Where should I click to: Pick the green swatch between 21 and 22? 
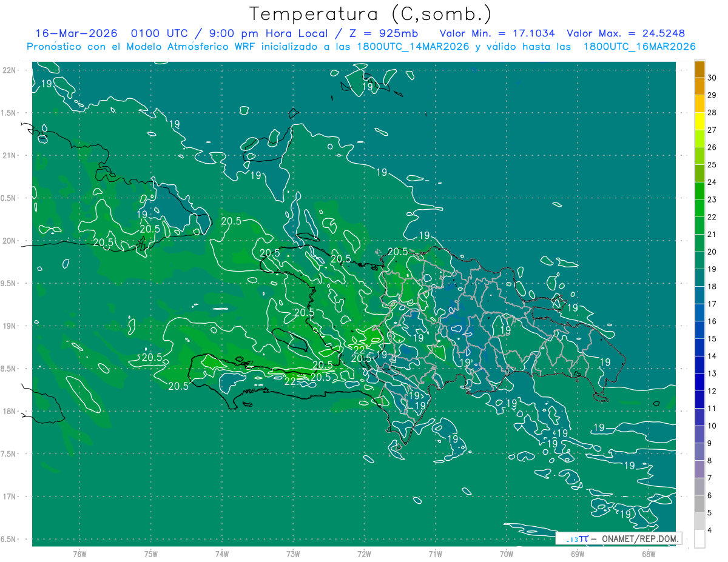pos(699,226)
